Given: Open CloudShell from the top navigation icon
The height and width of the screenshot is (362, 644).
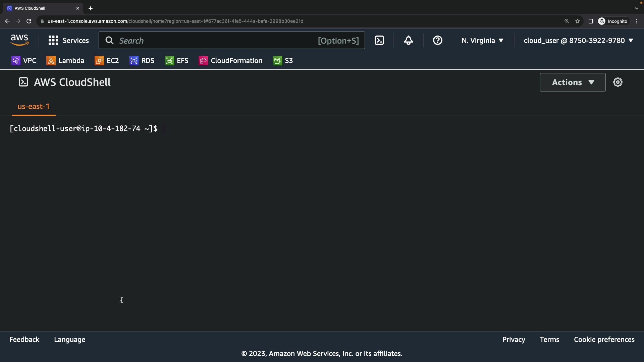Looking at the screenshot, I should (x=379, y=41).
